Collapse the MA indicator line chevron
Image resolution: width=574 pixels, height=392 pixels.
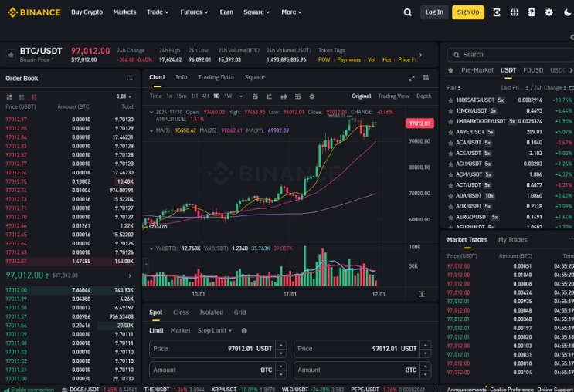[x=151, y=130]
